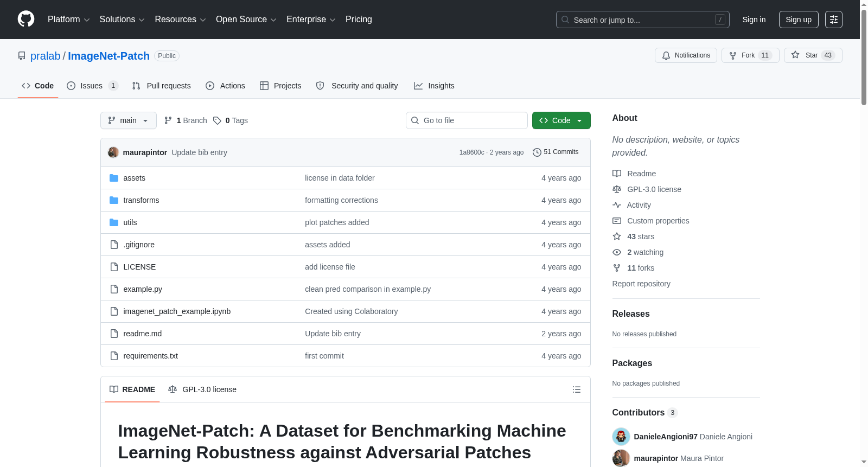868x467 pixels.
Task: Click the imagenet_patch_example.ipynb file icon
Action: (x=114, y=311)
